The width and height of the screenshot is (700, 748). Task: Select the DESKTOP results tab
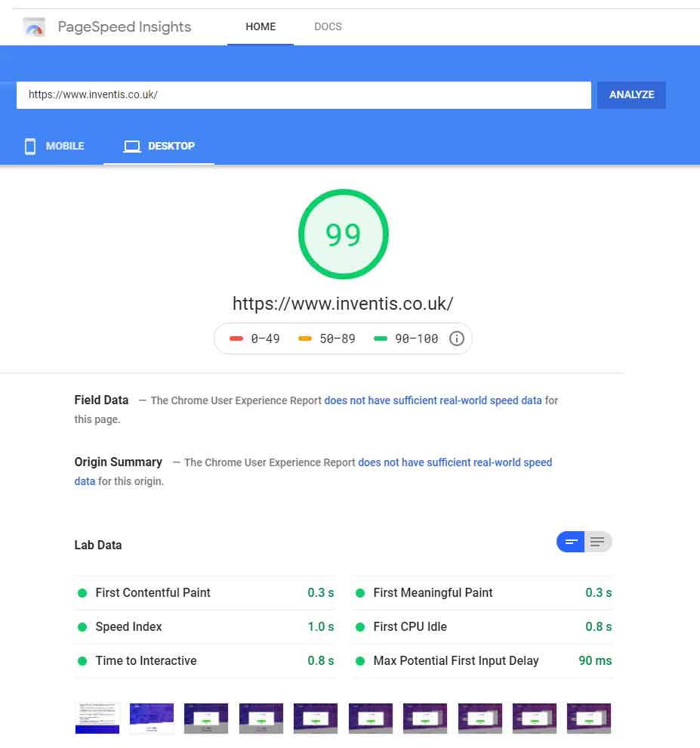click(159, 147)
